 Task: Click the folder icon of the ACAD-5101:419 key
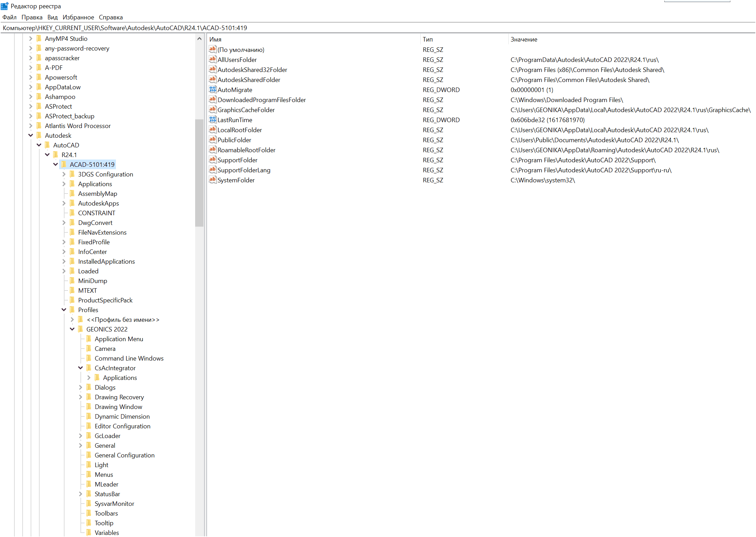[x=64, y=164]
